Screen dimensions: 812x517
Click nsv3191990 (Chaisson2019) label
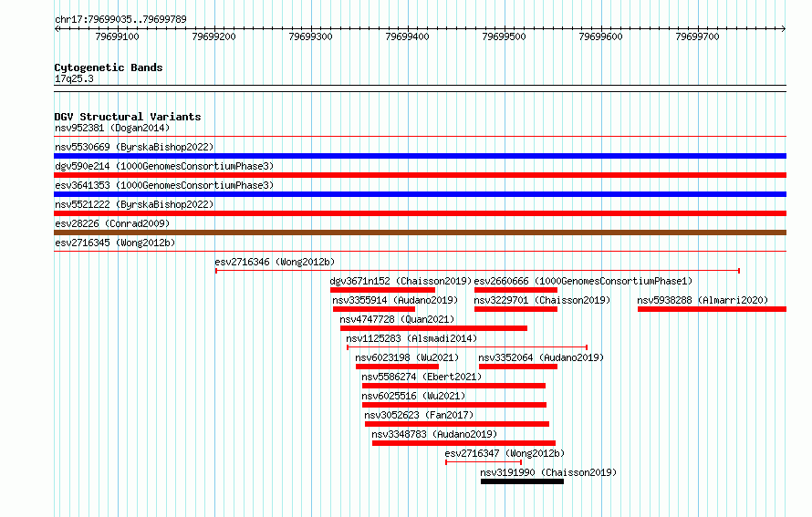548,472
